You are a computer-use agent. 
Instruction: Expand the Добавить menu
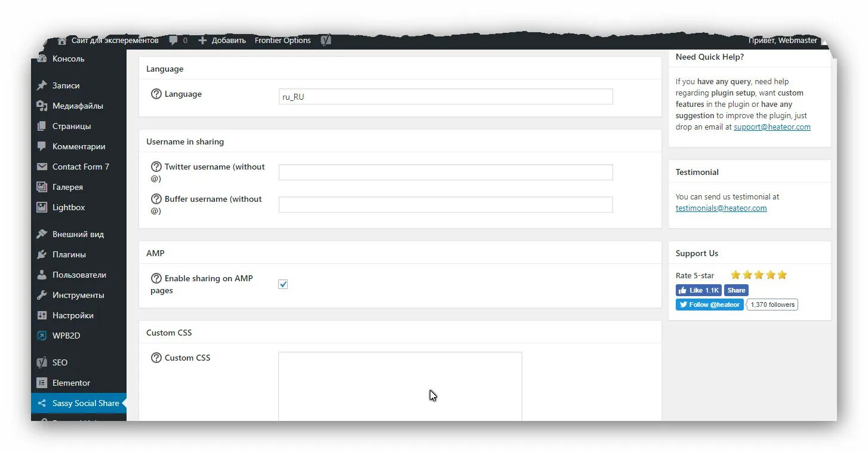tap(222, 40)
